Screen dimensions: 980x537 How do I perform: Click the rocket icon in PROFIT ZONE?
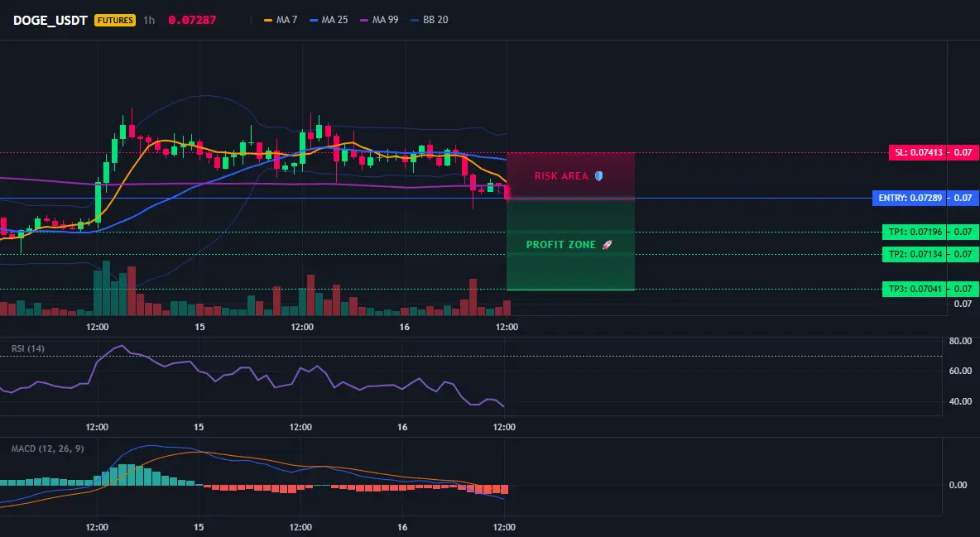(607, 245)
